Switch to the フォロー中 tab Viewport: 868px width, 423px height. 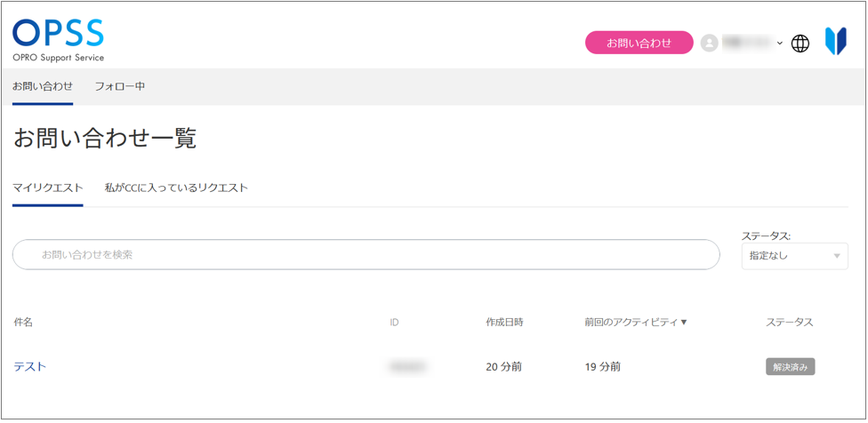coord(120,87)
